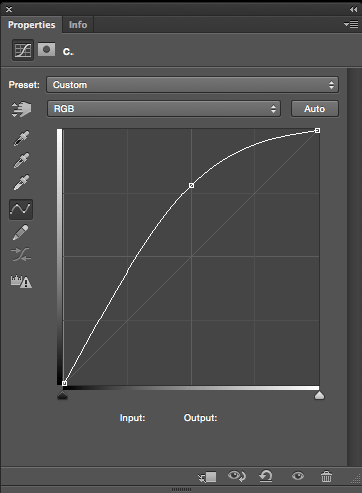Reset to adjustment defaults icon
Screen dimensions: 362x493
(266, 476)
